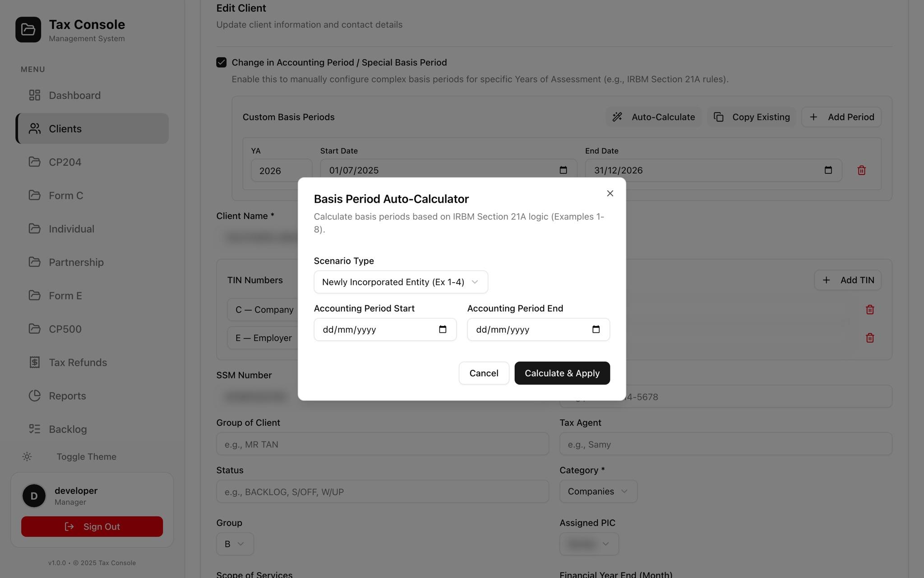Viewport: 924px width, 578px height.
Task: Click the Partnership folder icon
Action: (x=35, y=262)
